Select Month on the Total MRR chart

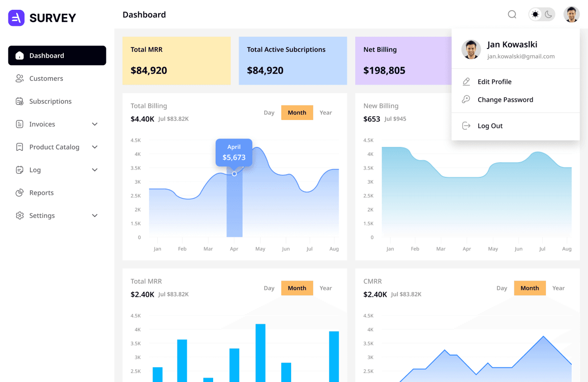coord(297,288)
